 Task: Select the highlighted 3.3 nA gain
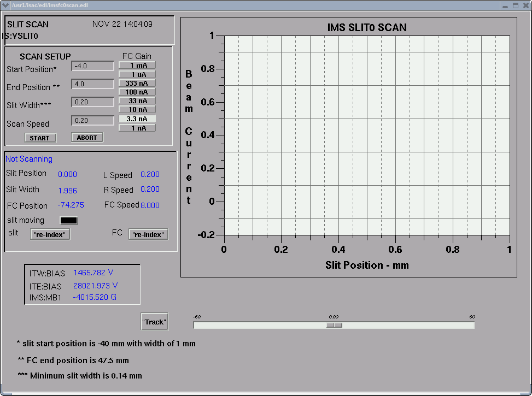137,119
